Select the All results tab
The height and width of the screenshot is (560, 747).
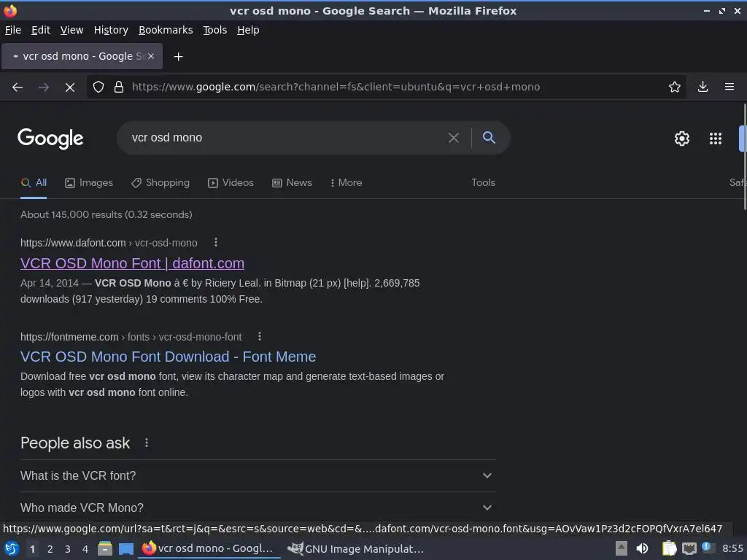coord(34,183)
